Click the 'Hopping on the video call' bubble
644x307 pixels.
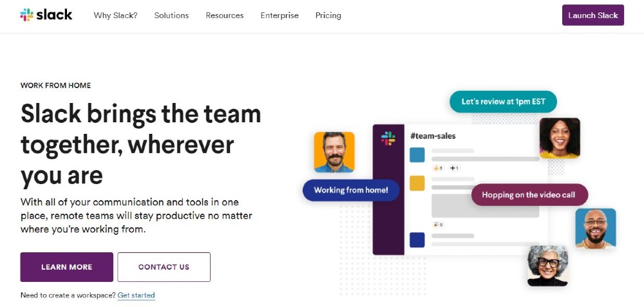pyautogui.click(x=529, y=194)
